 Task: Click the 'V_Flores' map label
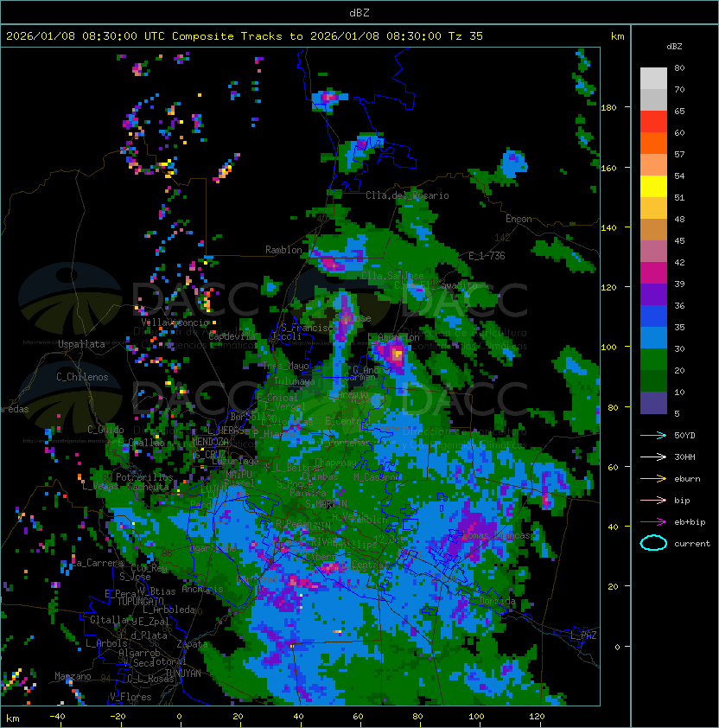pyautogui.click(x=130, y=697)
